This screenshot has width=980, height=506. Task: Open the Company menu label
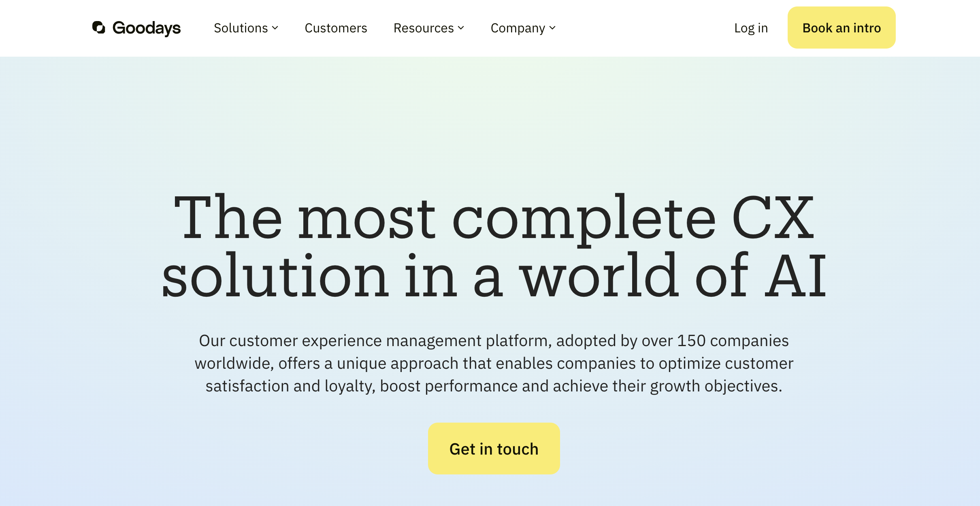tap(518, 28)
